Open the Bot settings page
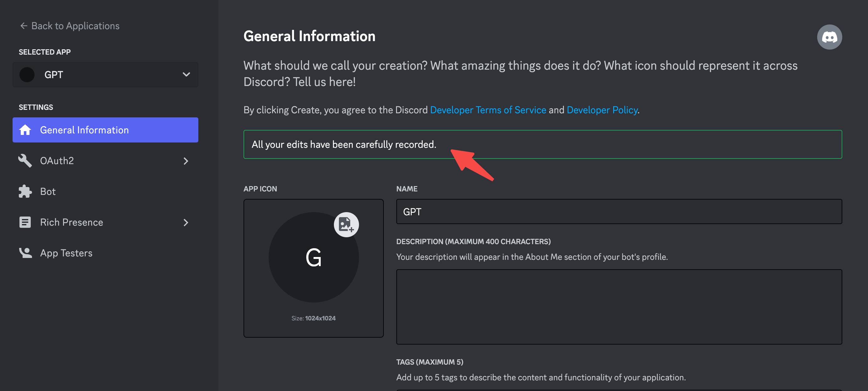The image size is (868, 391). click(x=105, y=191)
